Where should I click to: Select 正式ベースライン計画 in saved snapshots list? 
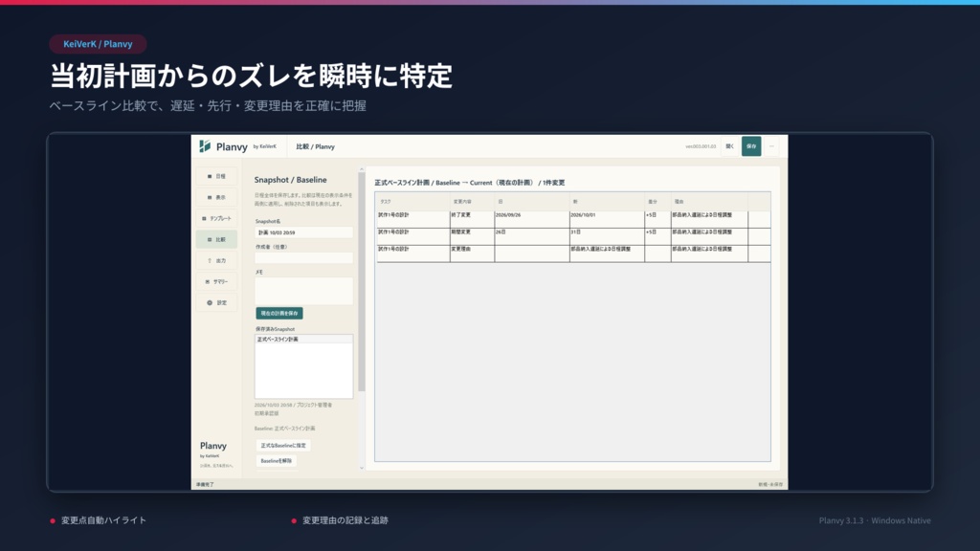(303, 340)
